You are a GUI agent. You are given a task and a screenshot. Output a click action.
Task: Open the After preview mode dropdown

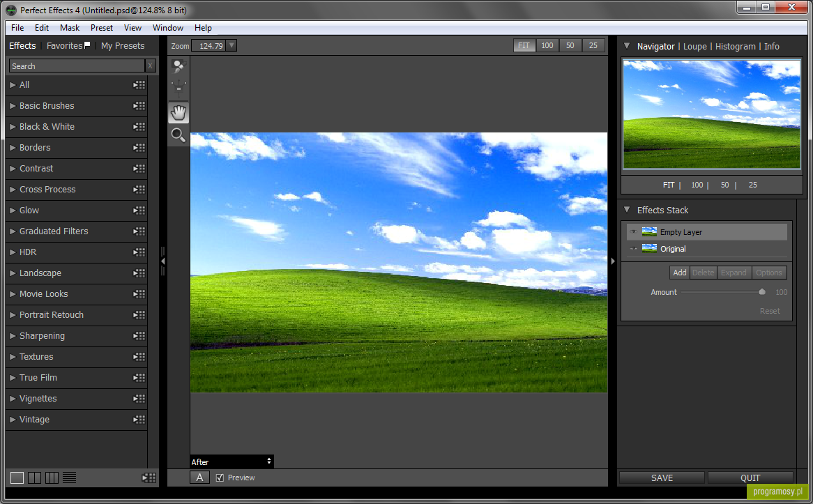click(231, 461)
